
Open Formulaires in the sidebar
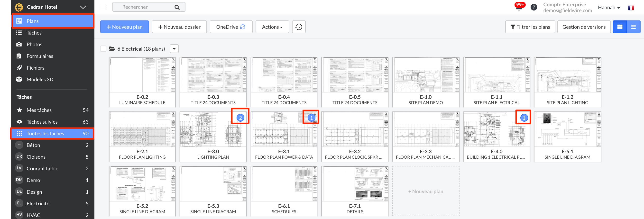[53, 56]
